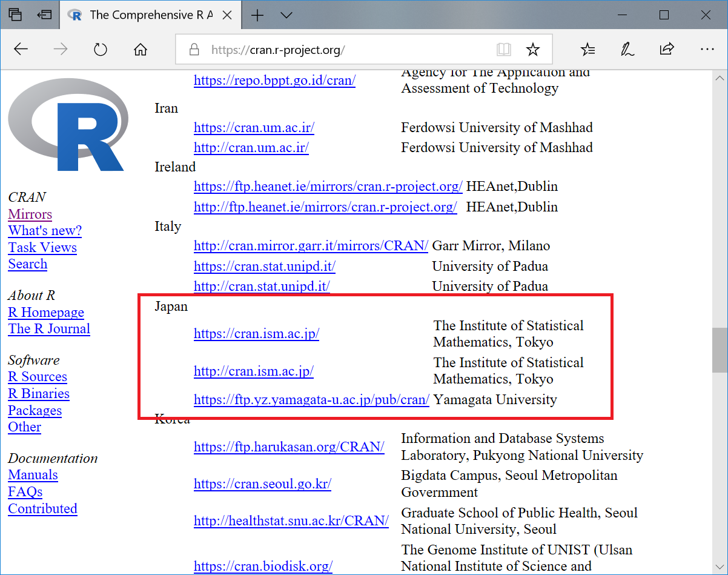Click the Garr Mirror, Milano text
Image resolution: width=728 pixels, height=575 pixels.
491,246
